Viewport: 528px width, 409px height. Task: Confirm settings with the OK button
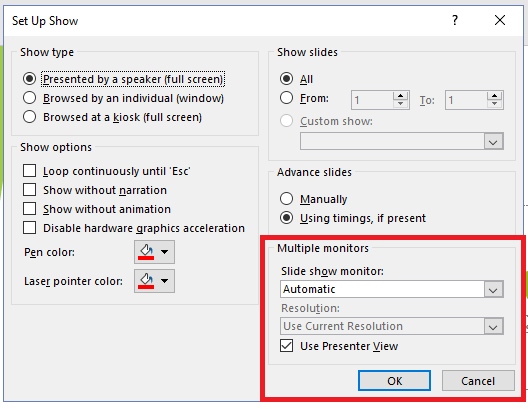[x=394, y=381]
